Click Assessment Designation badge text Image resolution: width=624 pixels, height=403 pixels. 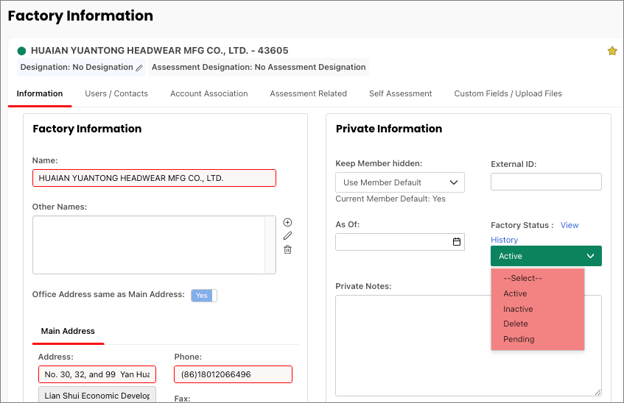pyautogui.click(x=259, y=67)
